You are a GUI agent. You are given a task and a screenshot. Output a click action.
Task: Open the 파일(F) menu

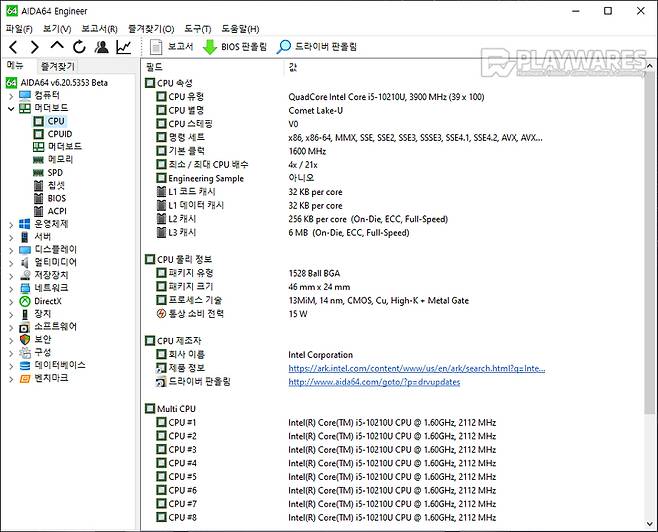(x=20, y=29)
